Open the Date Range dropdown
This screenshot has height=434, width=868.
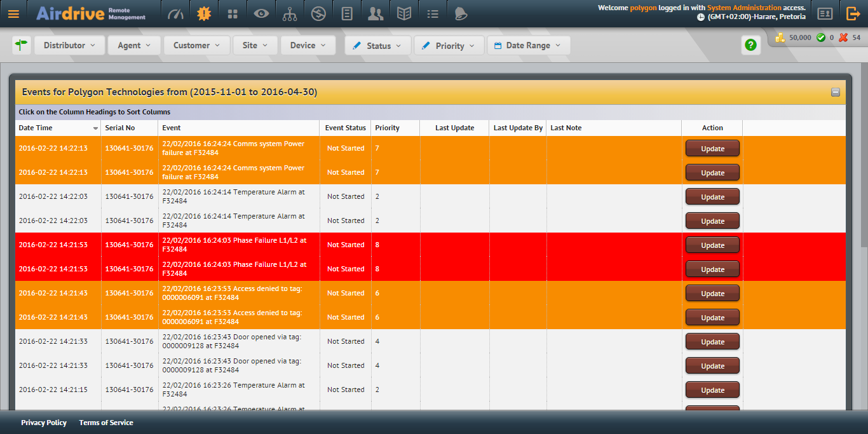pos(528,45)
